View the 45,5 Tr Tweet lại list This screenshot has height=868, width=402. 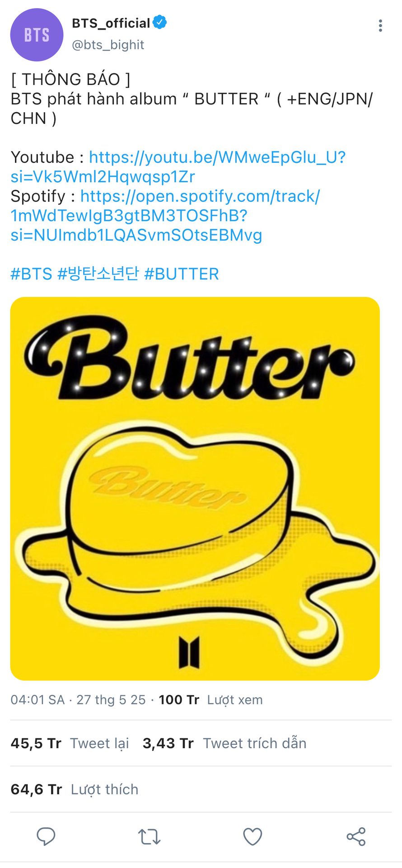click(70, 743)
